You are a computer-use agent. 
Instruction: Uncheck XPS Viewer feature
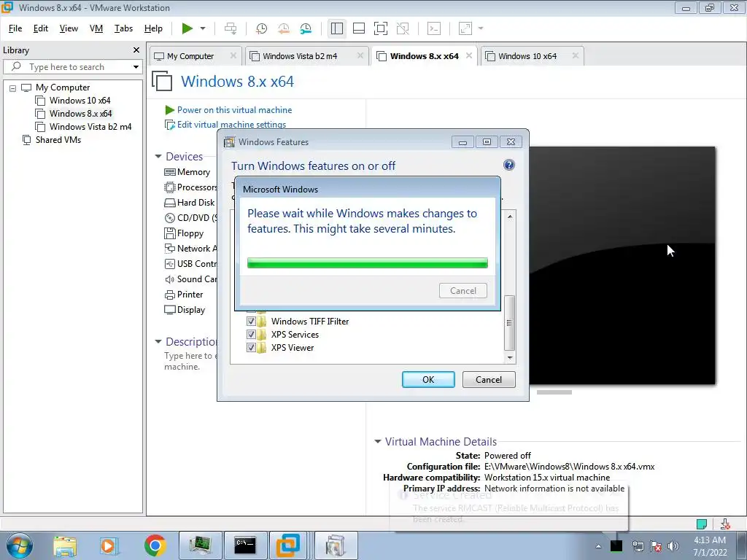pyautogui.click(x=251, y=348)
